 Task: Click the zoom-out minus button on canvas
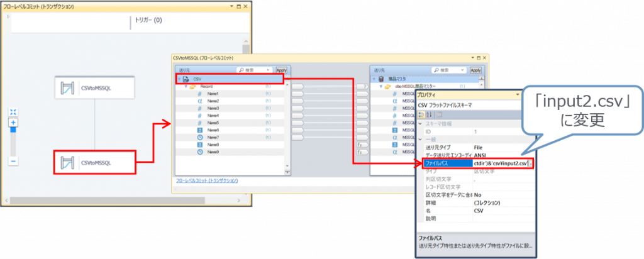[x=13, y=161]
